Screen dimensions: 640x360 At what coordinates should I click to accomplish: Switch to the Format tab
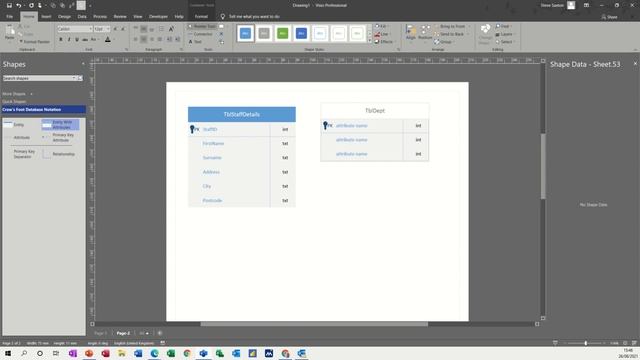201,17
